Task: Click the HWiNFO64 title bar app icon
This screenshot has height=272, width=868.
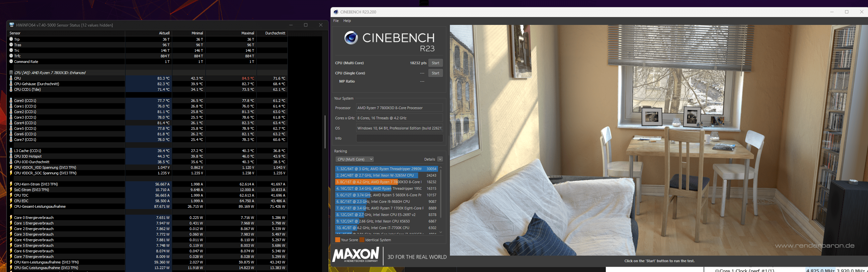Action: [x=12, y=25]
